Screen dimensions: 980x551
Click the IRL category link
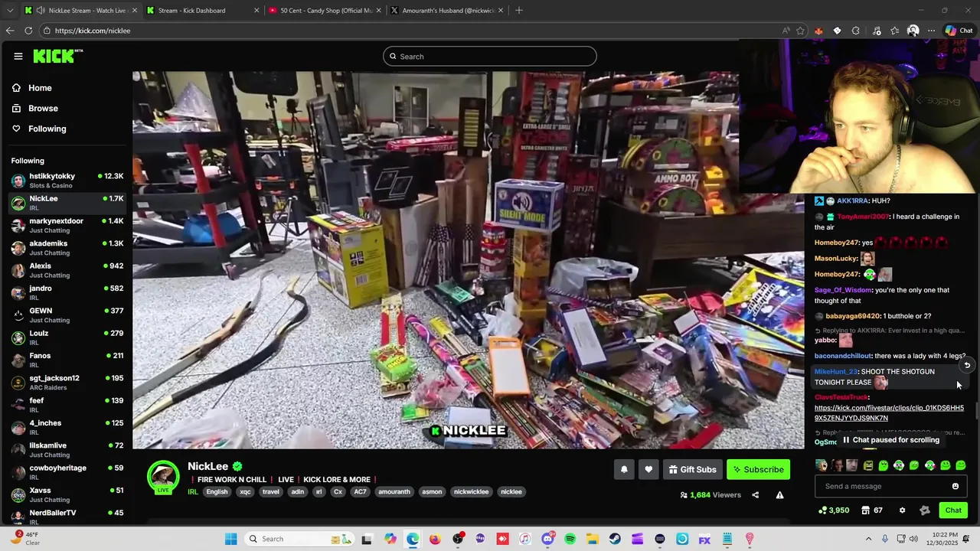click(193, 492)
